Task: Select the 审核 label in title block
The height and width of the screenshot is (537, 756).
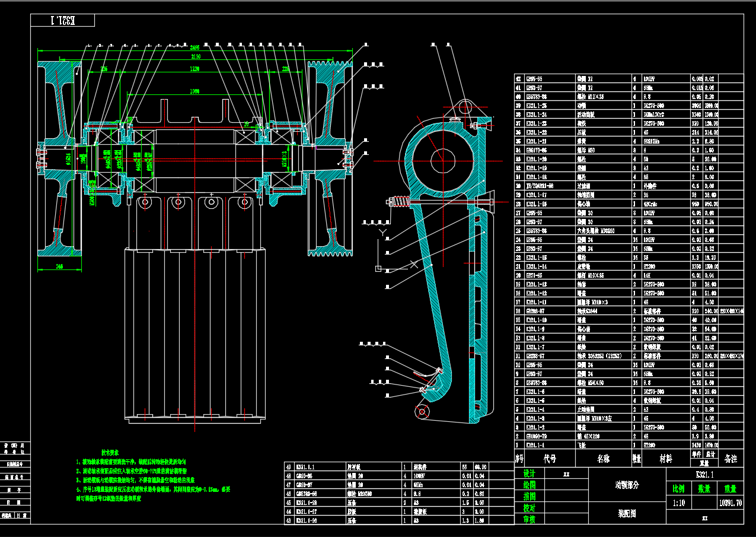Action: [529, 519]
